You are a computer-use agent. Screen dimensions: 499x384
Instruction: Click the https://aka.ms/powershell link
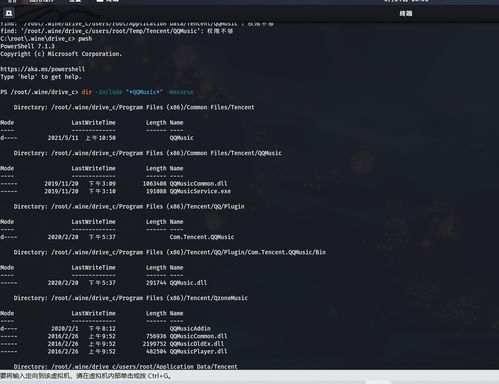tap(43, 69)
